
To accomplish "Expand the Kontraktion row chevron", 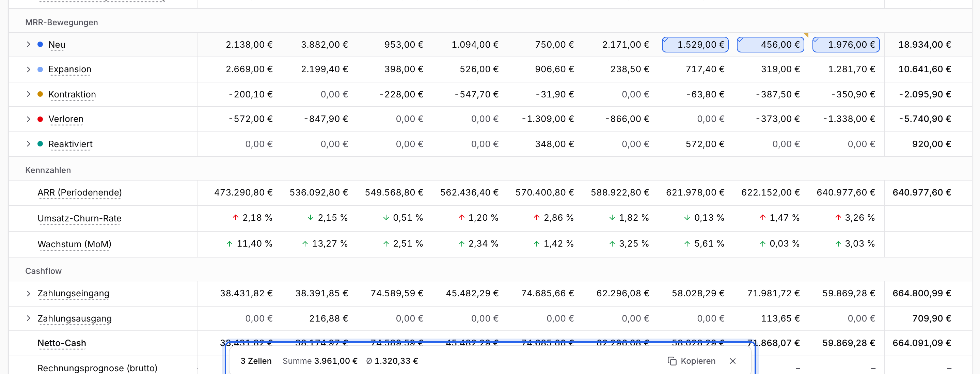I will (x=29, y=94).
